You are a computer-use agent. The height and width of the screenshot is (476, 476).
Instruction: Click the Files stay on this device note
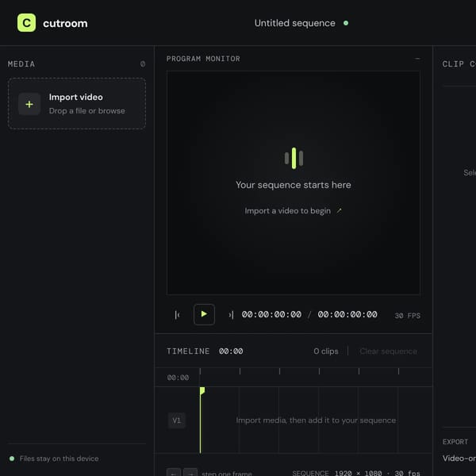[59, 459]
